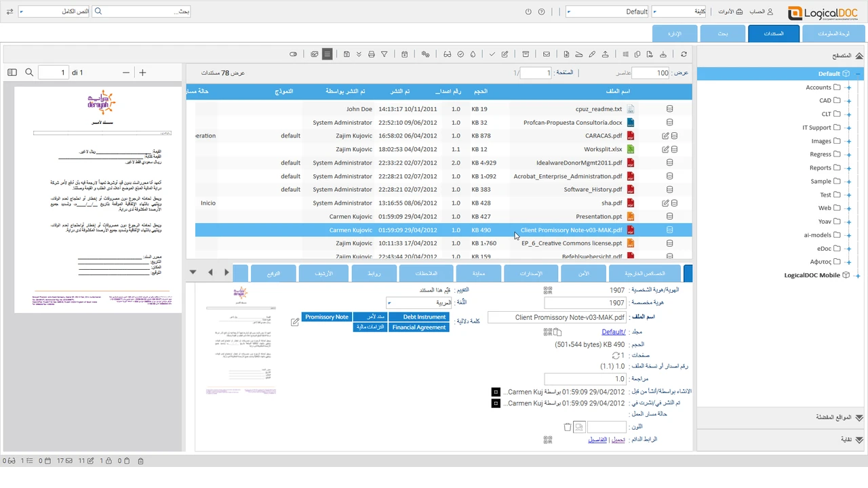Click the envelope email icon in toolbar
Image resolution: width=868 pixels, height=488 pixels.
tap(546, 54)
